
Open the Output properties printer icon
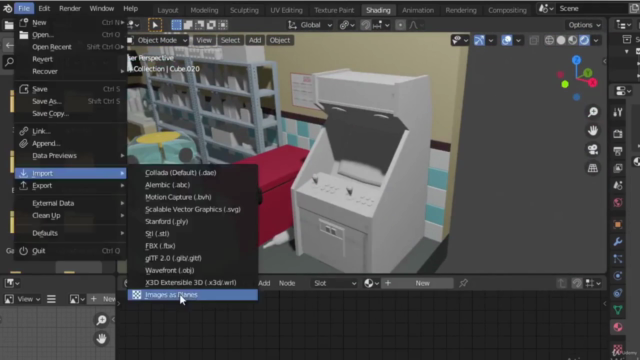click(618, 151)
